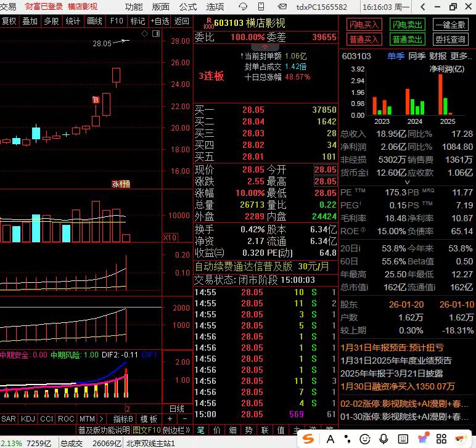
Task: Open the 公式 menu
Action: click(x=188, y=7)
